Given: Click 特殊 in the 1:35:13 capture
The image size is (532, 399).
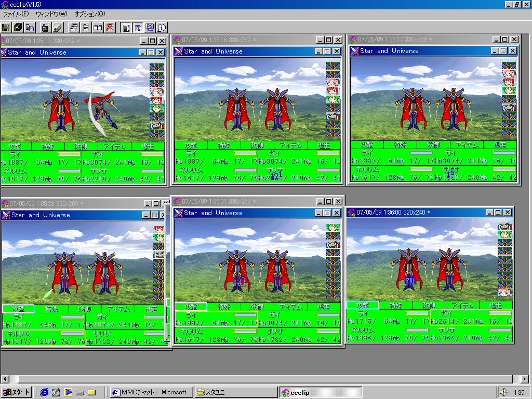Looking at the screenshot, I should tap(48, 147).
